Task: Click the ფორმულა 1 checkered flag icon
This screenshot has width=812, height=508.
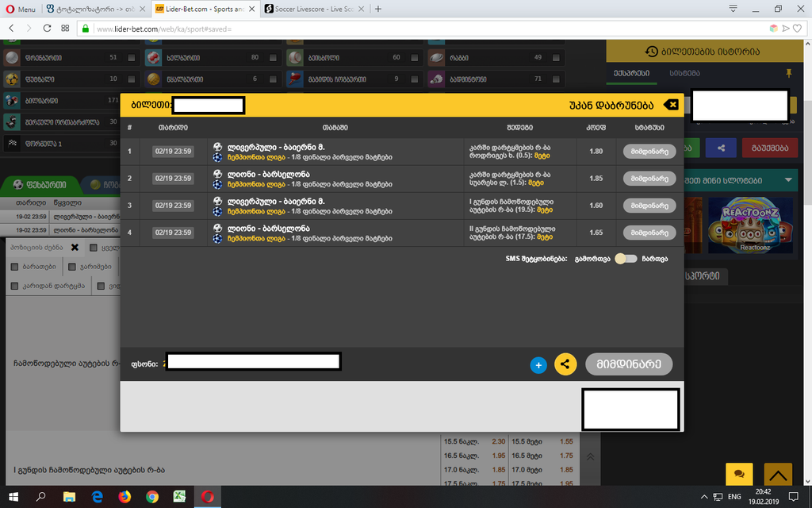Action: click(12, 144)
